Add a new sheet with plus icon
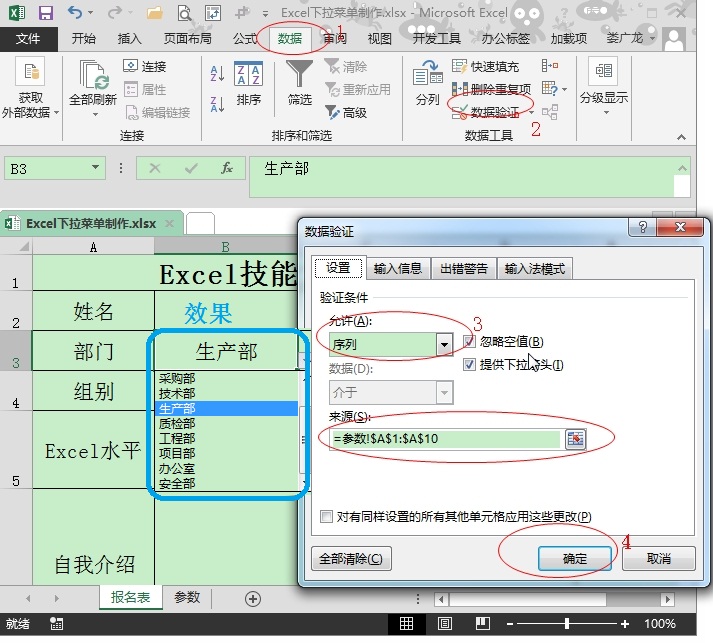Image resolution: width=713 pixels, height=643 pixels. pos(253,598)
